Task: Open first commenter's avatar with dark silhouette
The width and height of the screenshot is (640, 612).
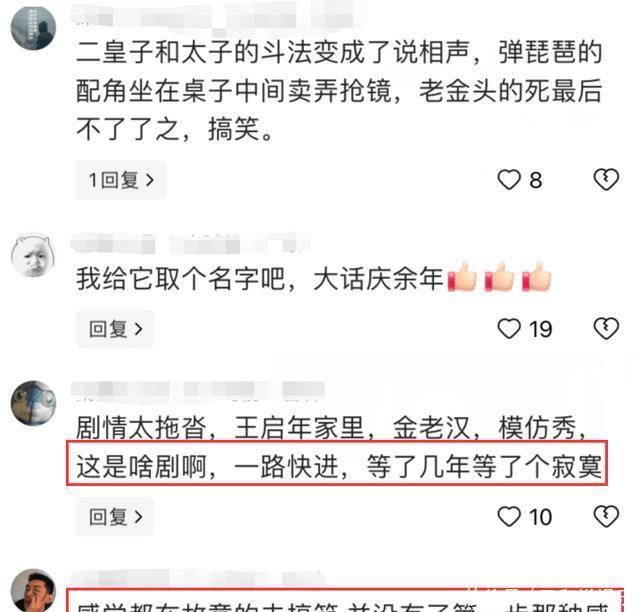Action: click(x=33, y=28)
